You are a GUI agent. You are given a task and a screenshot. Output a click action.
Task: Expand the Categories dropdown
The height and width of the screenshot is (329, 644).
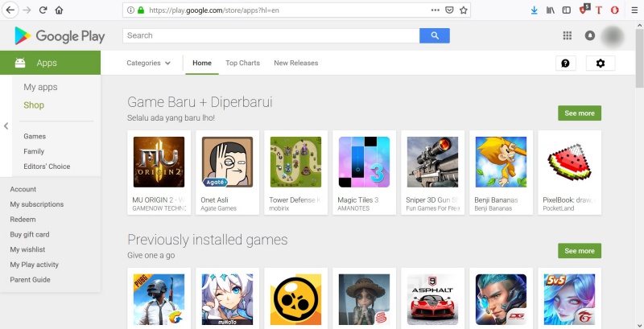coord(148,63)
